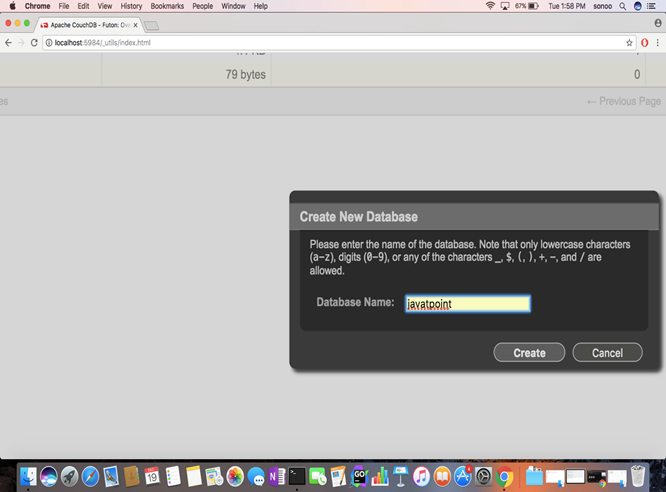Open Contacts book icon in dock

(131, 476)
